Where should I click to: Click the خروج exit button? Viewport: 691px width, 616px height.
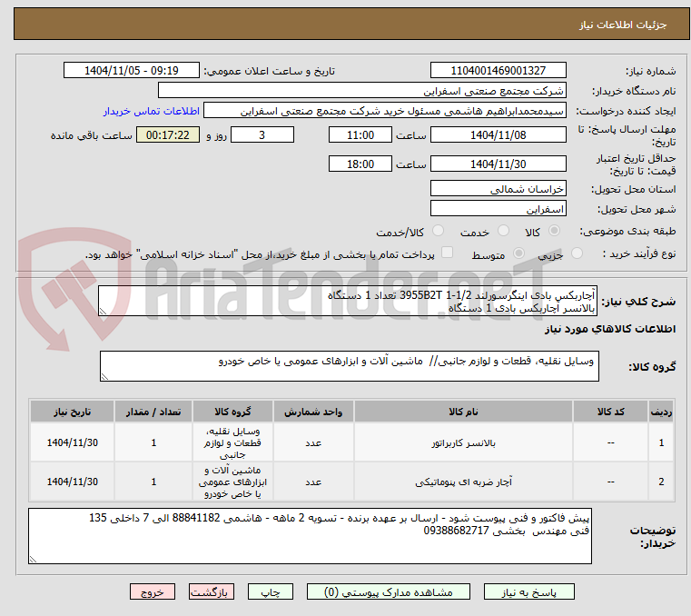(x=153, y=592)
